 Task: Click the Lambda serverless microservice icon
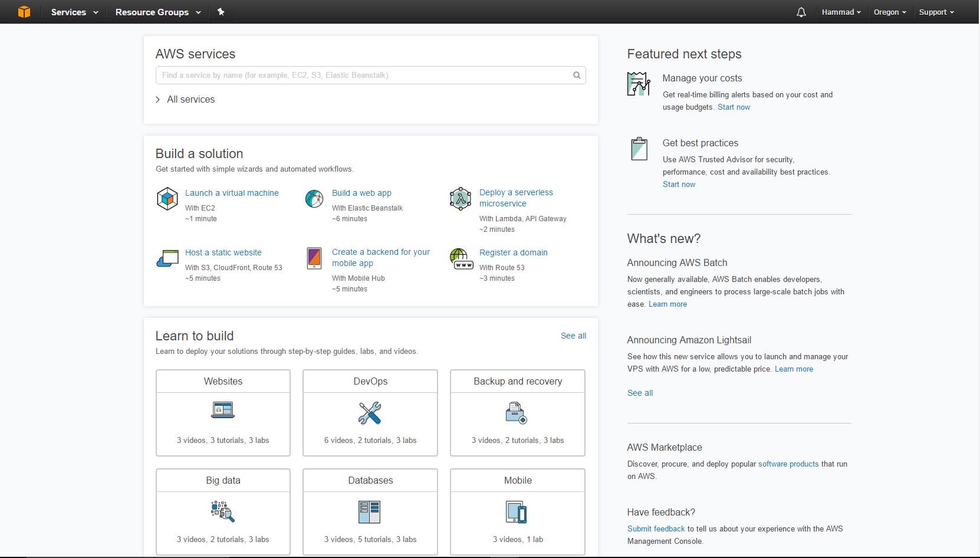click(x=461, y=199)
